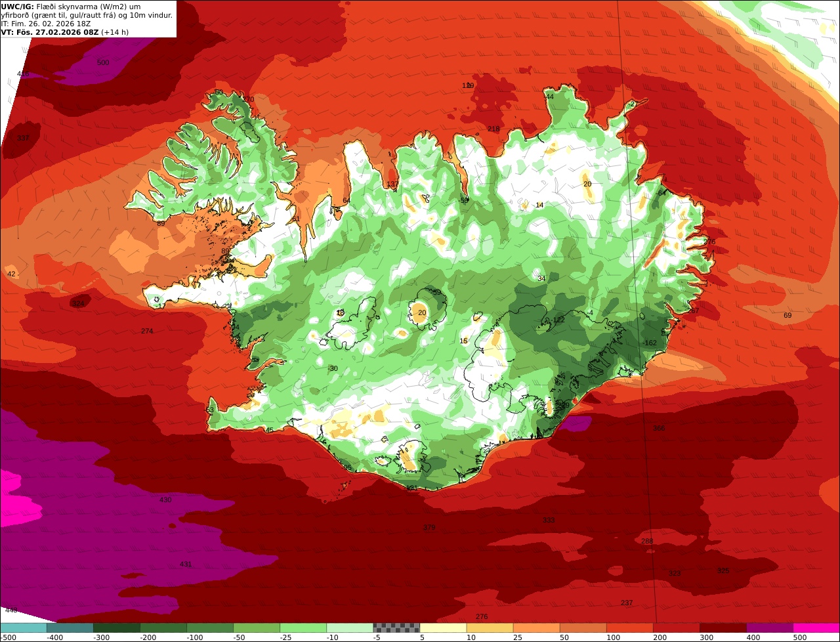Click the map value '-30'
Image resolution: width=840 pixels, height=642 pixels.
click(x=333, y=368)
